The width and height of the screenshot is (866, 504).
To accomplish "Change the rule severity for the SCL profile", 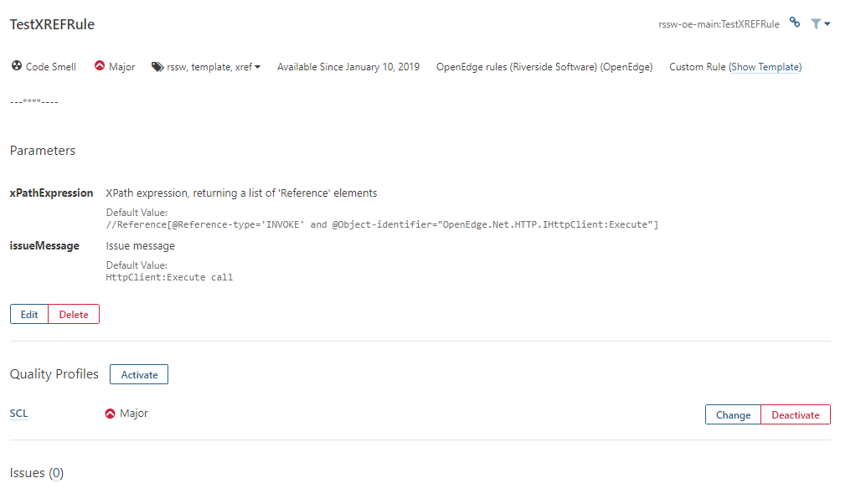I will (x=732, y=414).
